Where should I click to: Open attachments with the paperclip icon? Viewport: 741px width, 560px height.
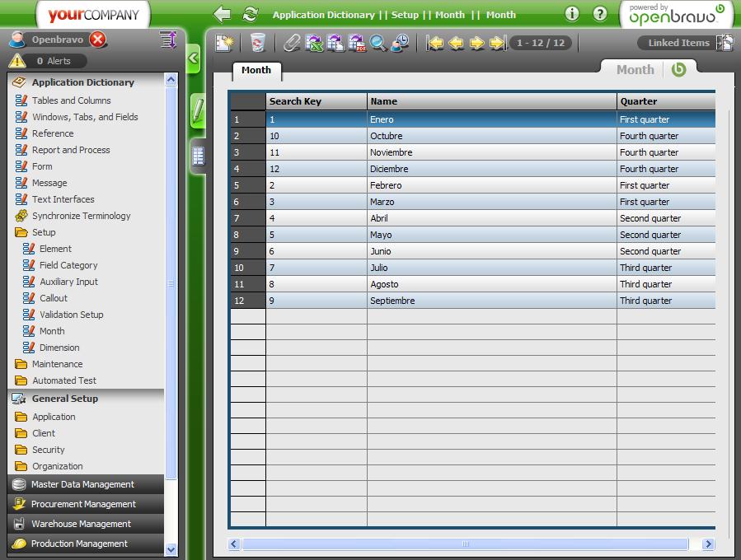tap(292, 43)
